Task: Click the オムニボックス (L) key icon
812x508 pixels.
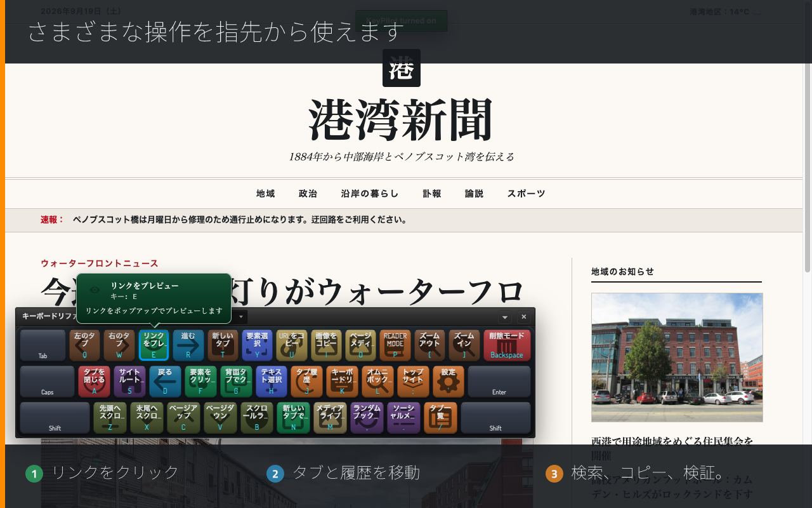Action: 377,382
